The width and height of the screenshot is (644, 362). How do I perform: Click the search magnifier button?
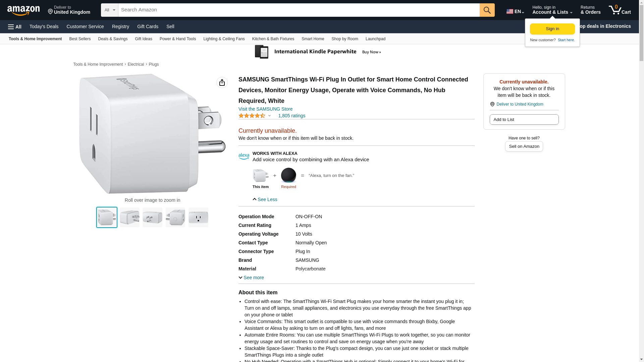tap(487, 10)
